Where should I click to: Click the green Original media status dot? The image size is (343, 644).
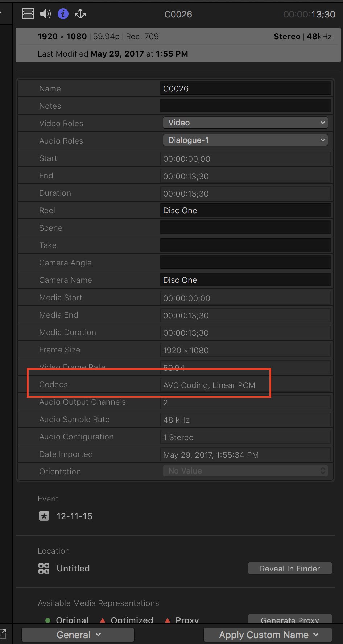tap(48, 620)
